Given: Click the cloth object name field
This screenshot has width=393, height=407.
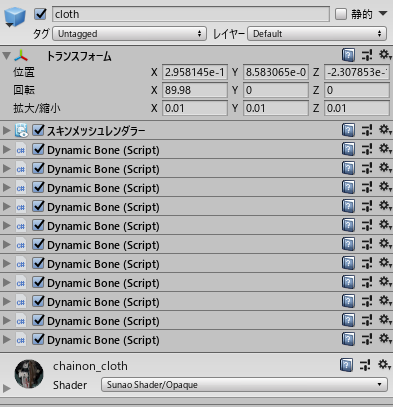Looking at the screenshot, I should (x=191, y=14).
